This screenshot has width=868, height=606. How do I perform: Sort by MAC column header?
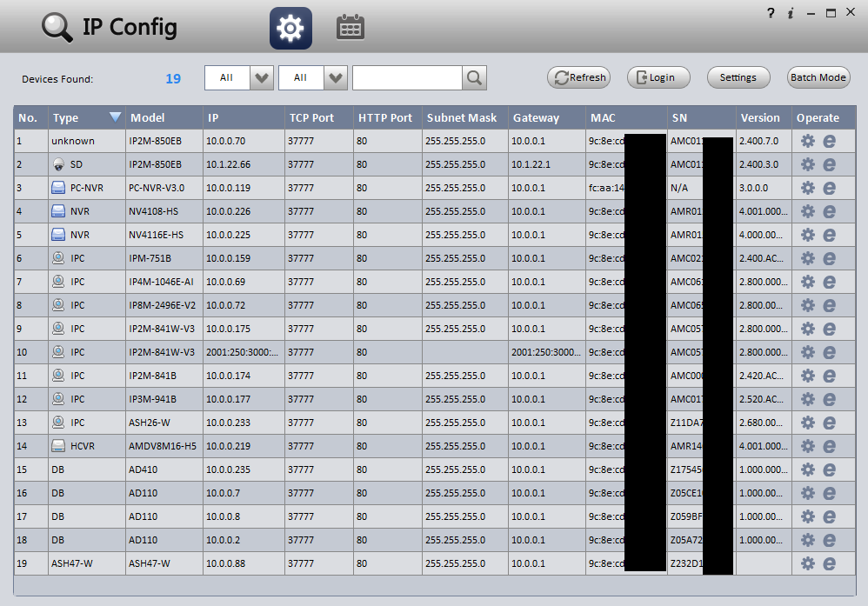[x=626, y=118]
